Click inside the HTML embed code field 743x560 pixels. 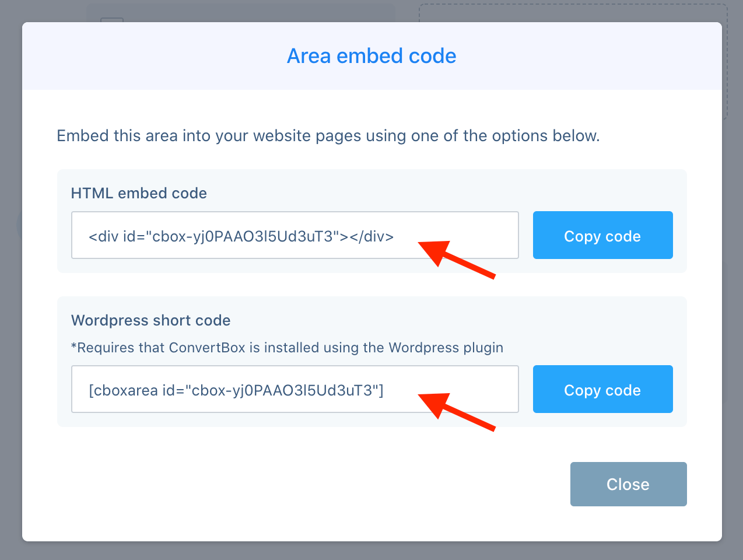tap(295, 235)
